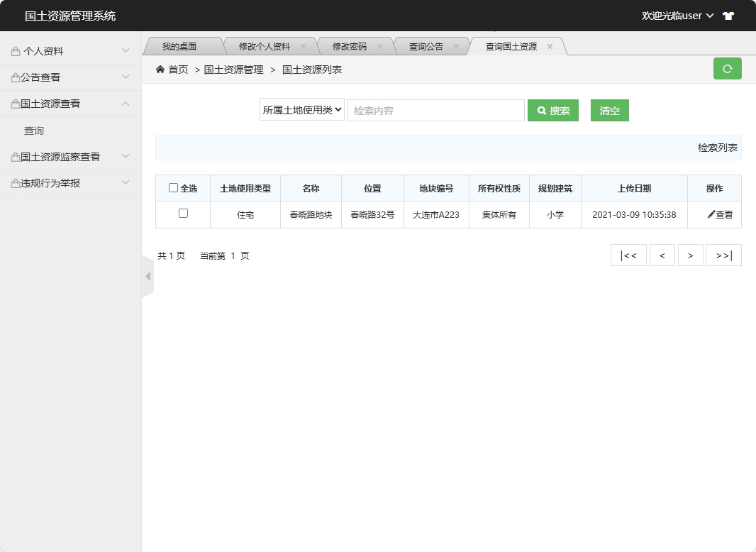Open the 欢迎光临user account dropdown

click(681, 15)
